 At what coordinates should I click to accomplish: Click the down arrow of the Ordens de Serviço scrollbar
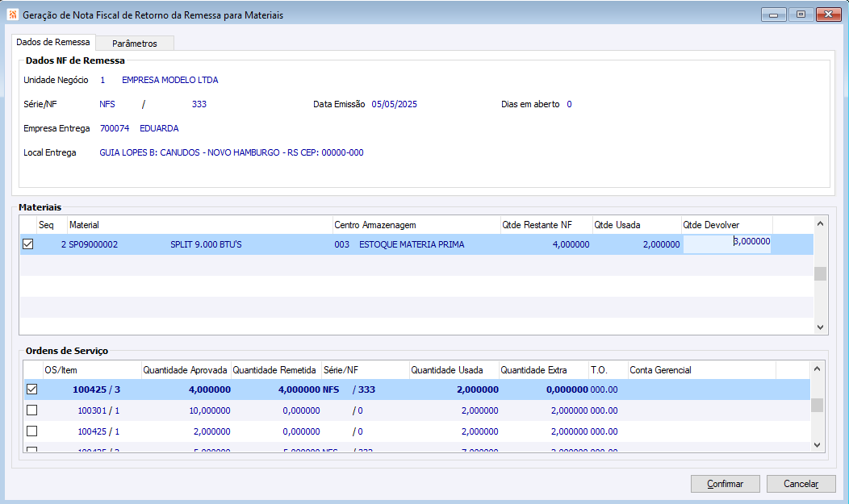click(817, 444)
